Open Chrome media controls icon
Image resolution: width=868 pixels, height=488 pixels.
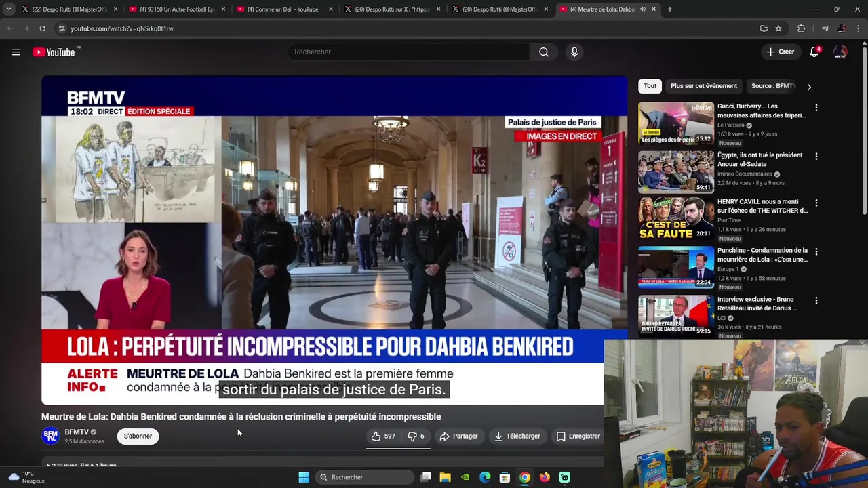825,28
